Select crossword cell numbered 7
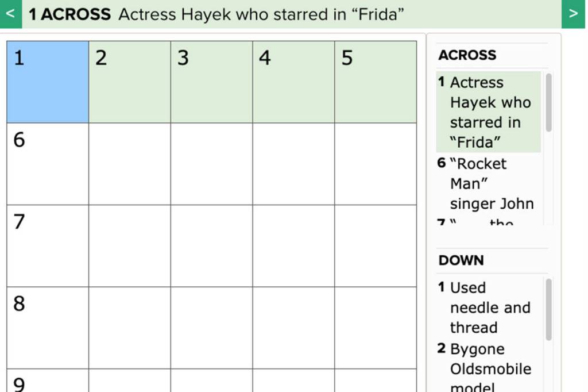The height and width of the screenshot is (392, 588). coord(48,245)
